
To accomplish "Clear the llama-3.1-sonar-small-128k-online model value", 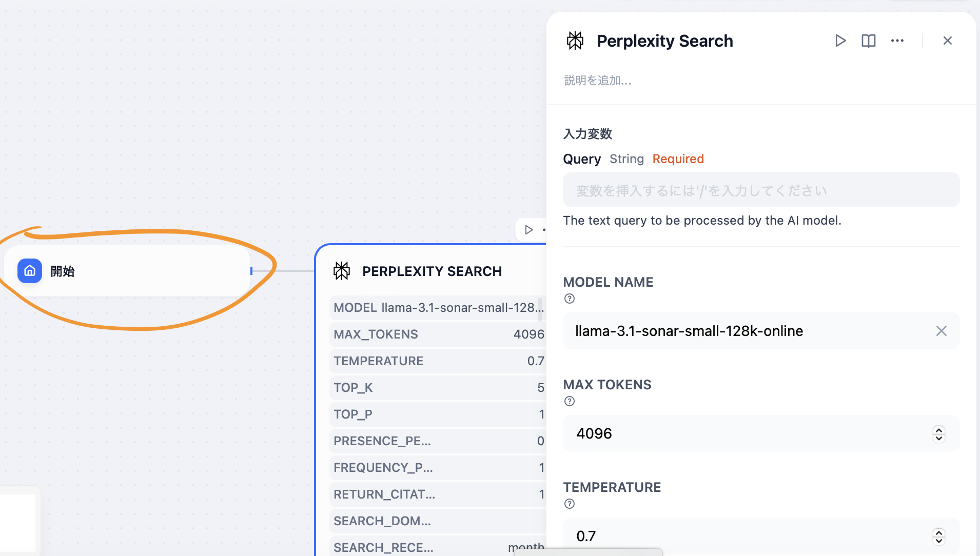I will (941, 331).
